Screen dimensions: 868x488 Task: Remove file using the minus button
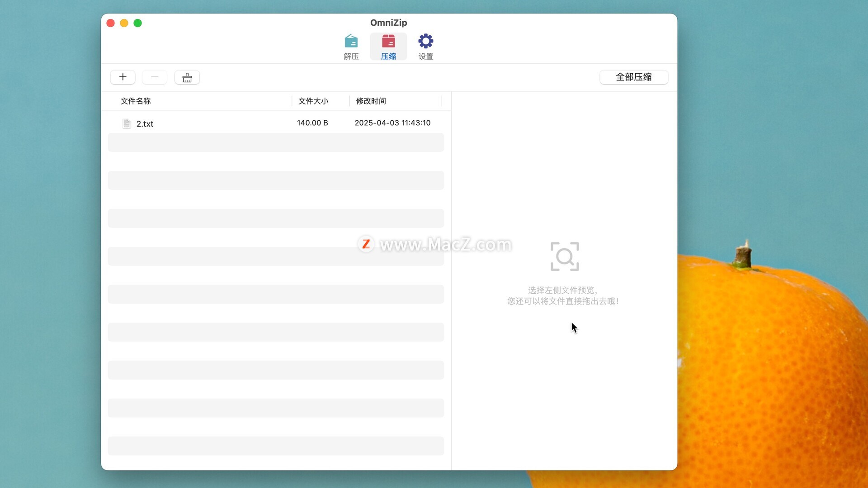click(155, 77)
